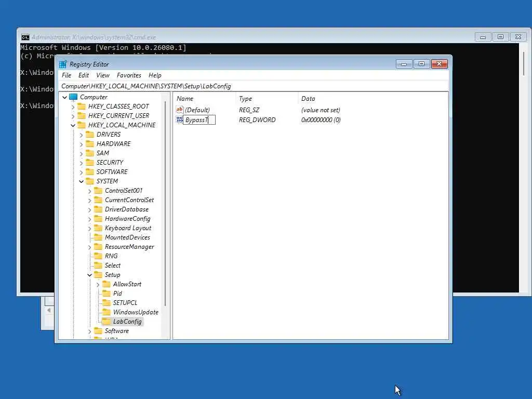Click the (Default) string value icon

pyautogui.click(x=179, y=110)
